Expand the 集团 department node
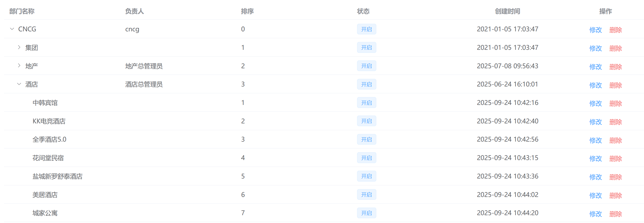The height and width of the screenshot is (223, 644). point(19,47)
